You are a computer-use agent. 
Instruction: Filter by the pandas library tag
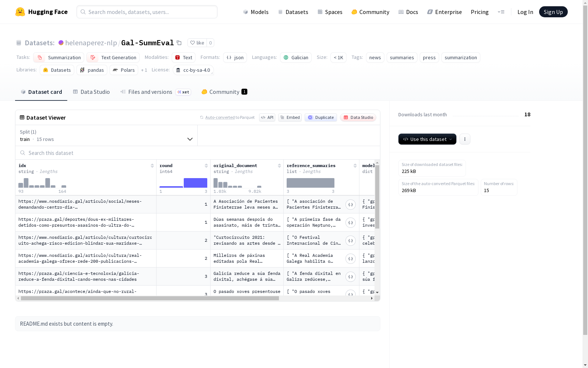pos(92,70)
